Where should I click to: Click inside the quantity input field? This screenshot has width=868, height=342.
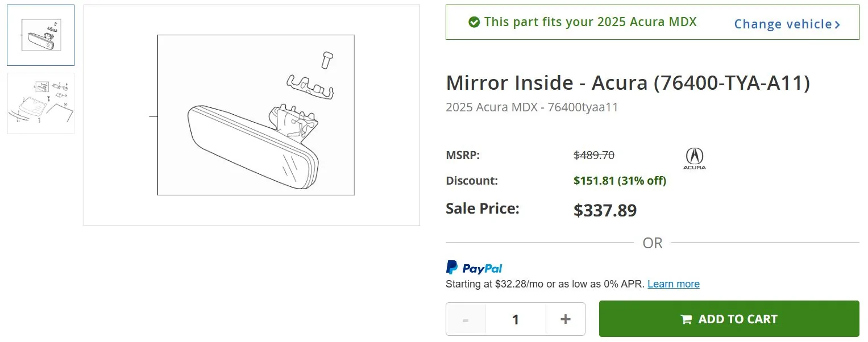[515, 319]
